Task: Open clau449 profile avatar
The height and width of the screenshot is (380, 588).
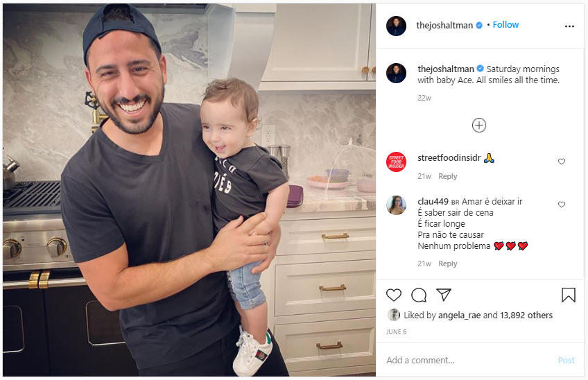Action: pyautogui.click(x=396, y=205)
